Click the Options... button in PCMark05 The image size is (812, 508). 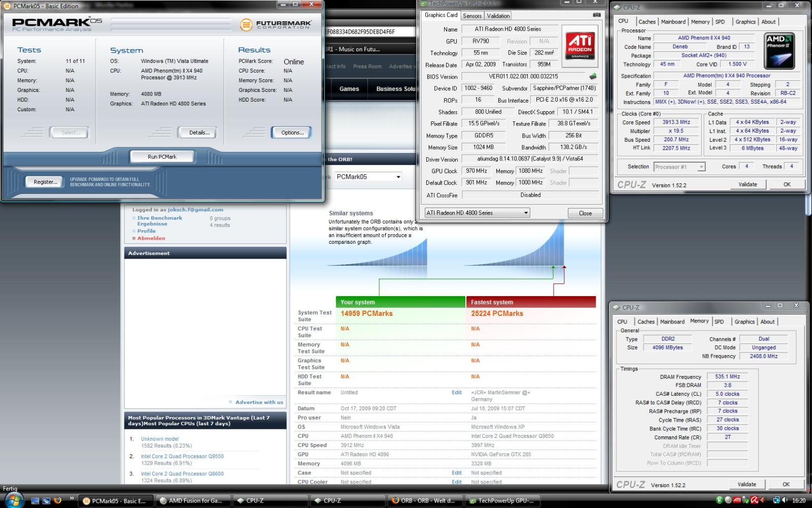pos(292,133)
